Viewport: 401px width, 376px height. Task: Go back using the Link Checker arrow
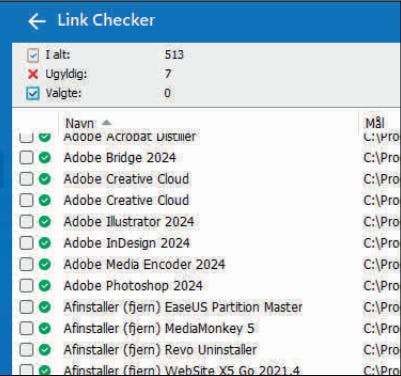[x=37, y=21]
